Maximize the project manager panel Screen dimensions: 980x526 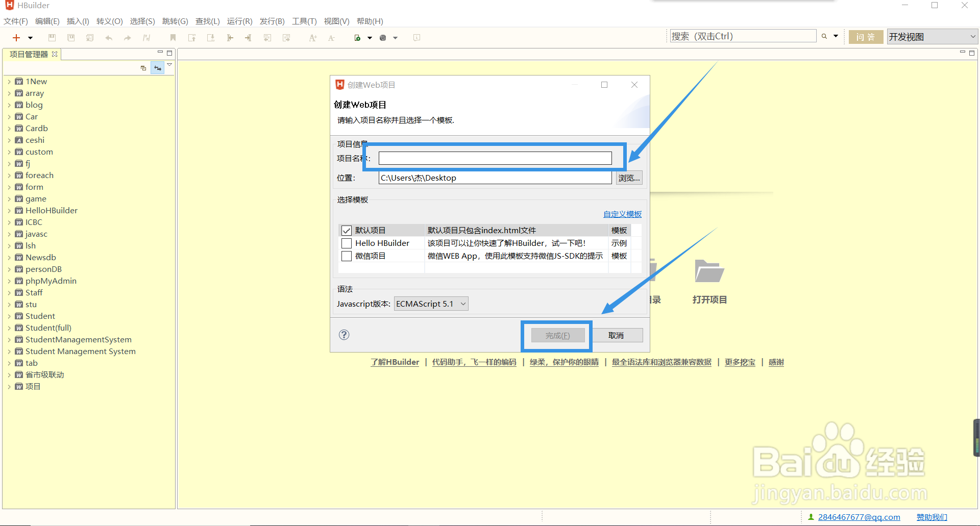[x=169, y=53]
